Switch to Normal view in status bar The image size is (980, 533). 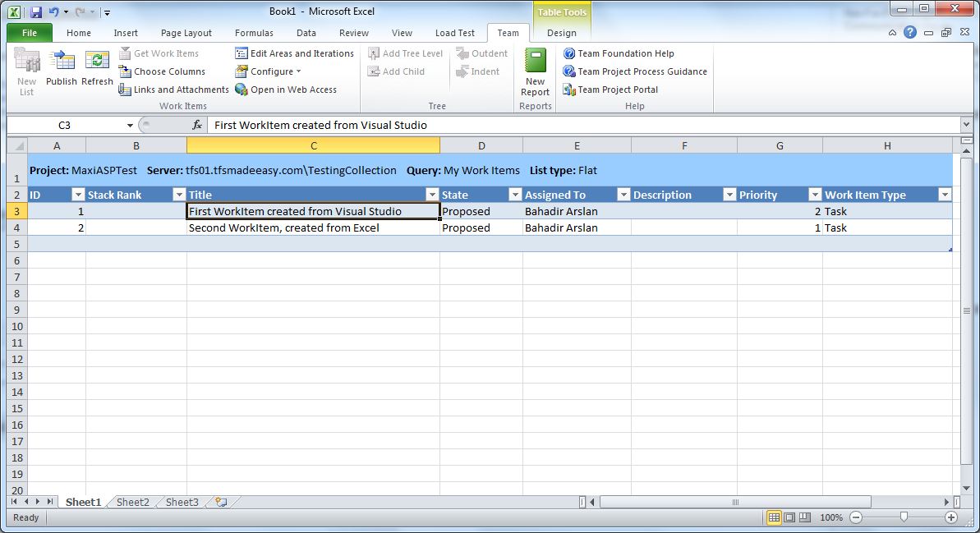pos(774,517)
